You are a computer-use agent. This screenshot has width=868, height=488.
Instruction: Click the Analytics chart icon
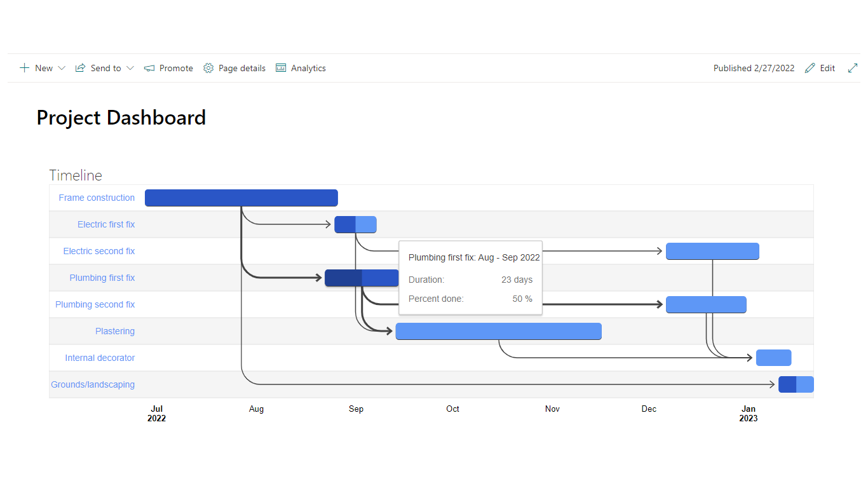(281, 68)
